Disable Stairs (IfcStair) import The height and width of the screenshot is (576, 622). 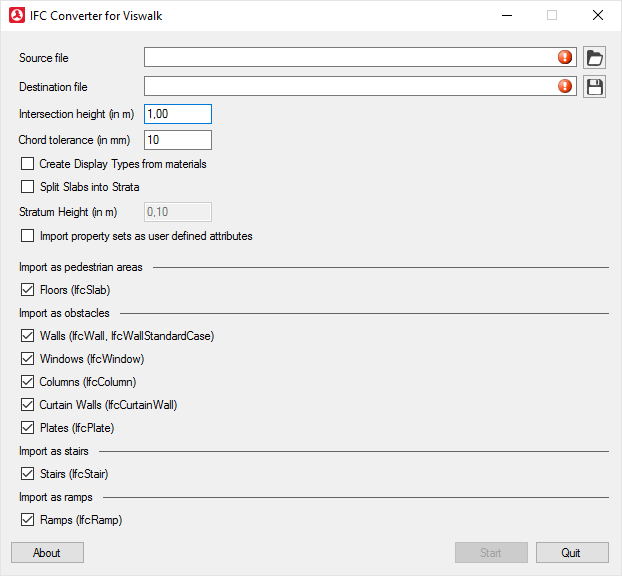click(x=28, y=474)
